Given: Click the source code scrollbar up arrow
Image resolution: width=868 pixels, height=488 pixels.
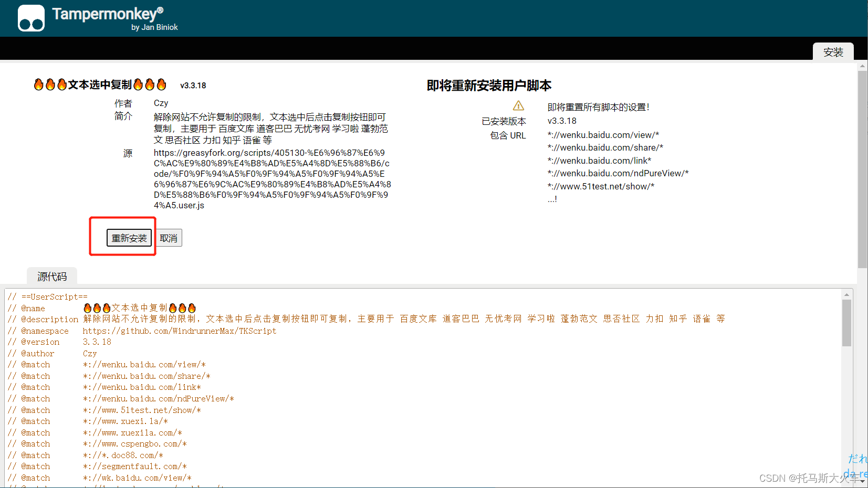Looking at the screenshot, I should (x=846, y=294).
